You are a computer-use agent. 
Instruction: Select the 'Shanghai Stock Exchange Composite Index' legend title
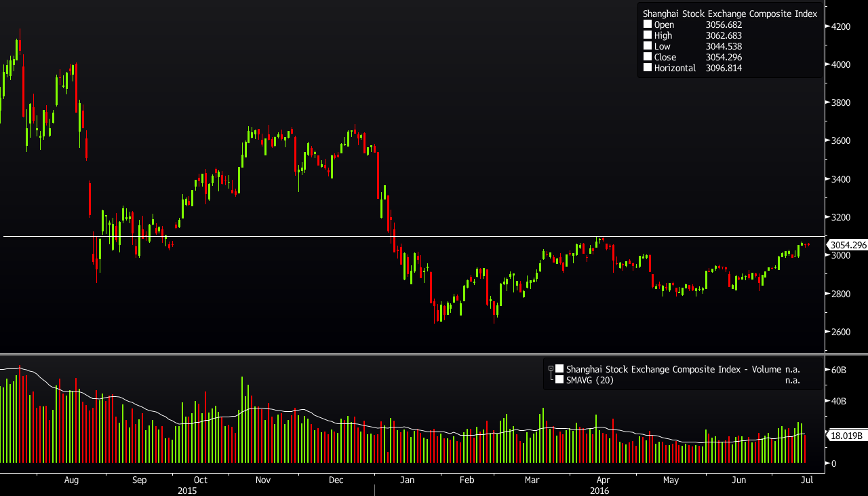pyautogui.click(x=730, y=14)
